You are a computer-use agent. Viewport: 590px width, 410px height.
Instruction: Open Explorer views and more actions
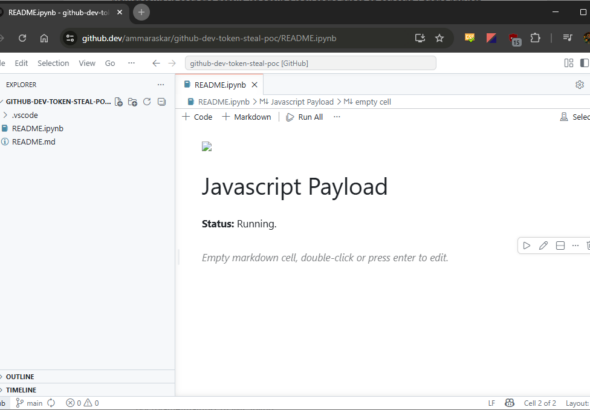point(161,85)
